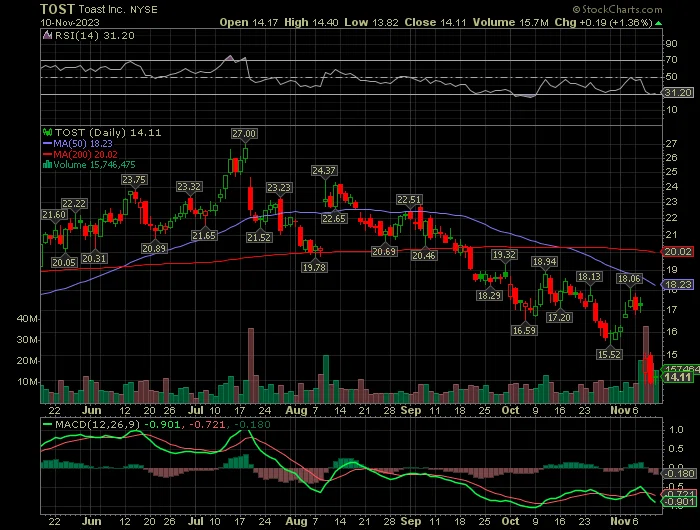Click the 20.05 low price annotation

(x=64, y=263)
